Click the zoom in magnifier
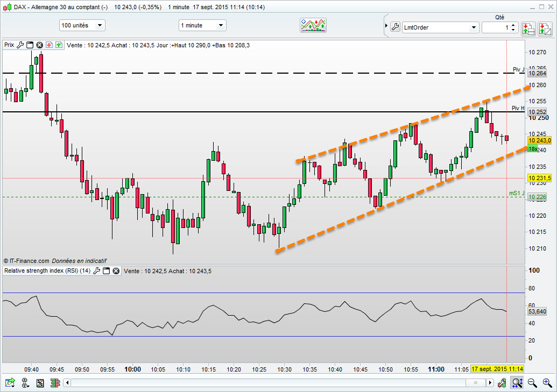557x392 pixels. [x=547, y=382]
